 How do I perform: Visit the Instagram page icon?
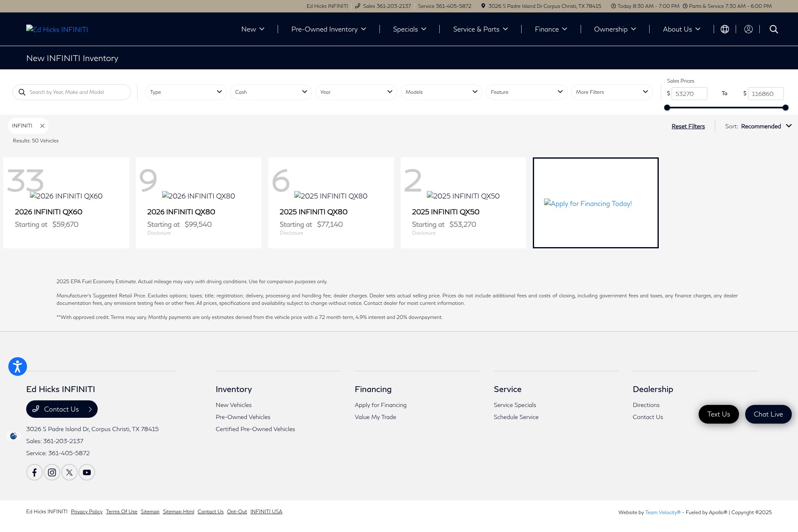52,472
